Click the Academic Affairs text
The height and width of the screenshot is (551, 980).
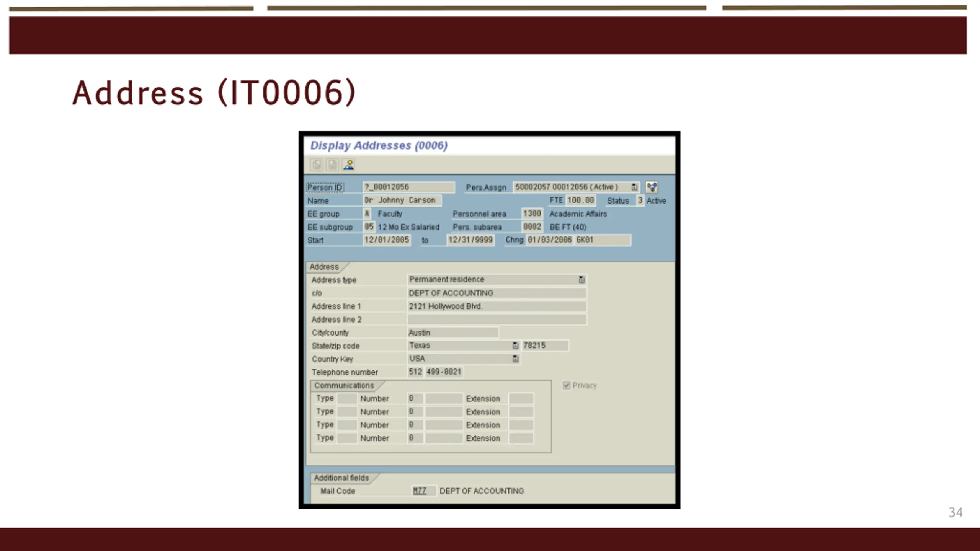click(578, 214)
